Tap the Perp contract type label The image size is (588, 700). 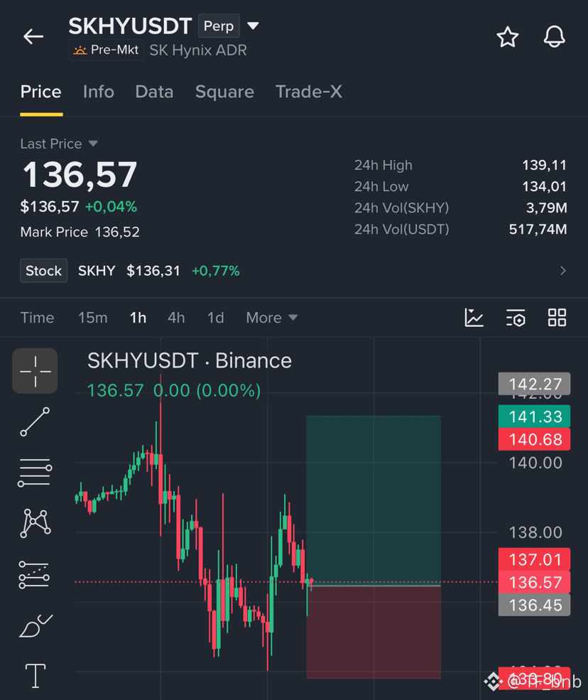coord(219,26)
